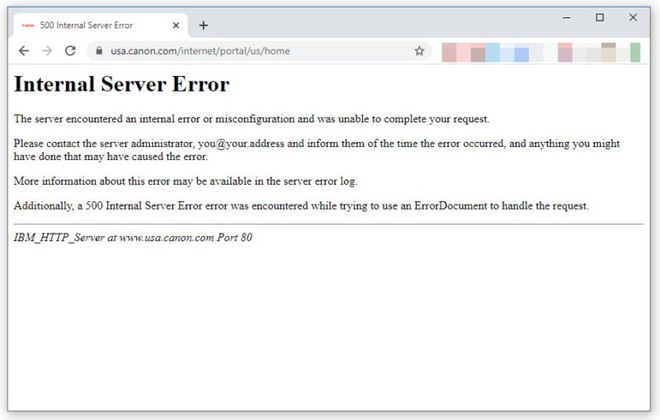Close the Chrome browser window
Image resolution: width=660 pixels, height=420 pixels.
633,17
